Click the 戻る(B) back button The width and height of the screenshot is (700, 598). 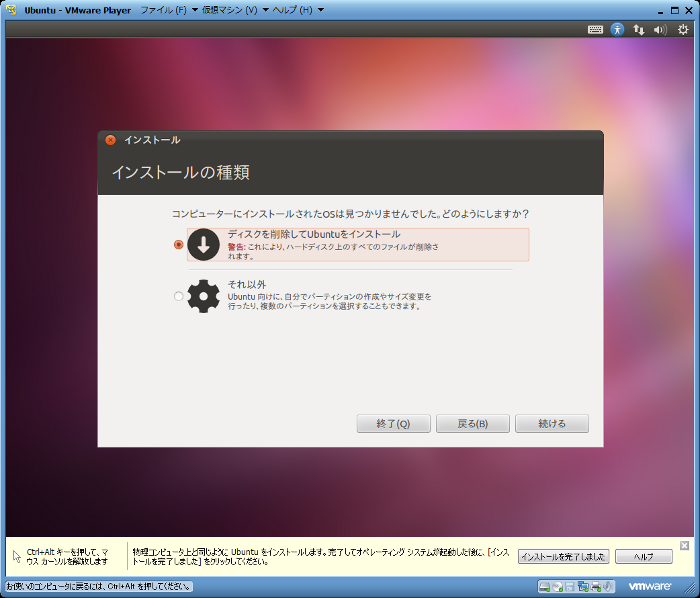pos(472,424)
